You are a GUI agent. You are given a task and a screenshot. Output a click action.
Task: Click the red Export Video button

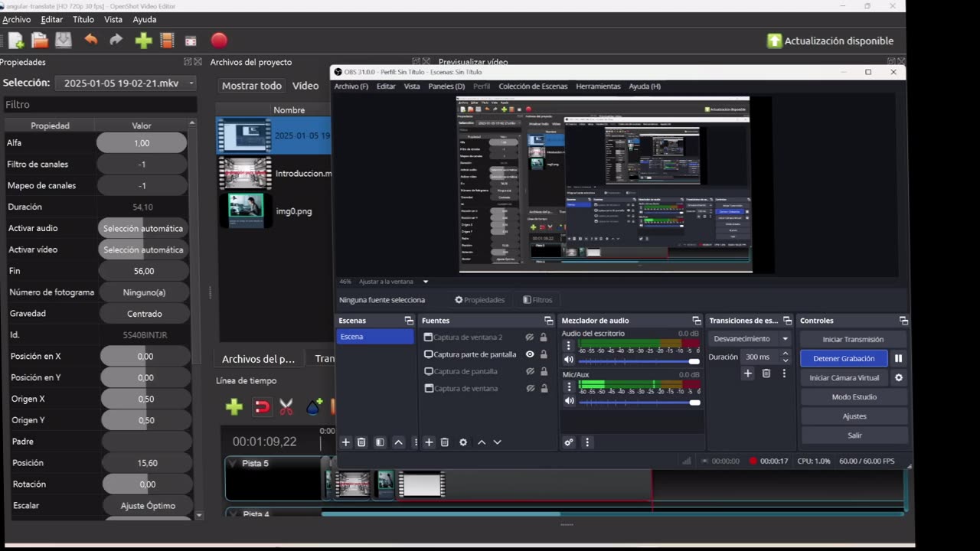pyautogui.click(x=219, y=41)
